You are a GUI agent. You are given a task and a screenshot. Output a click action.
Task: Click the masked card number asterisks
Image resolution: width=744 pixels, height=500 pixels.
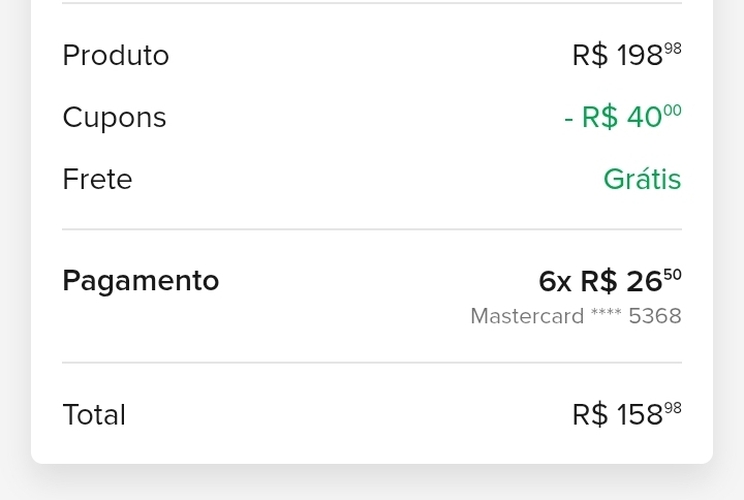[x=606, y=316]
